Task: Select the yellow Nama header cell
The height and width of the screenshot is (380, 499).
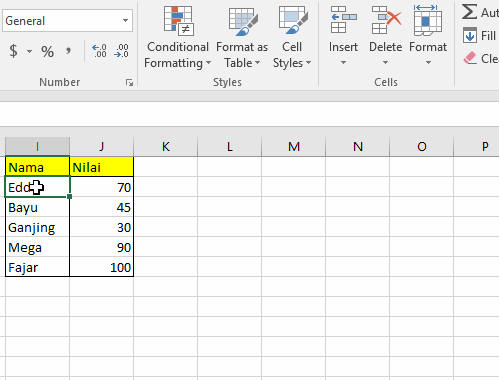Action: (37, 167)
